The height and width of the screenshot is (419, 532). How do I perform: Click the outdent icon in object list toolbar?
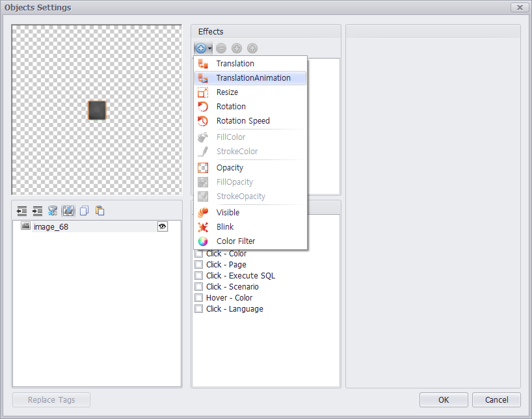22,211
